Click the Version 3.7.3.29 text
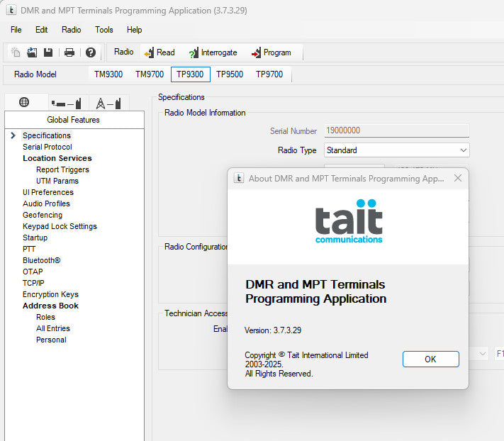Viewport: 504px width, 441px height. [x=273, y=330]
